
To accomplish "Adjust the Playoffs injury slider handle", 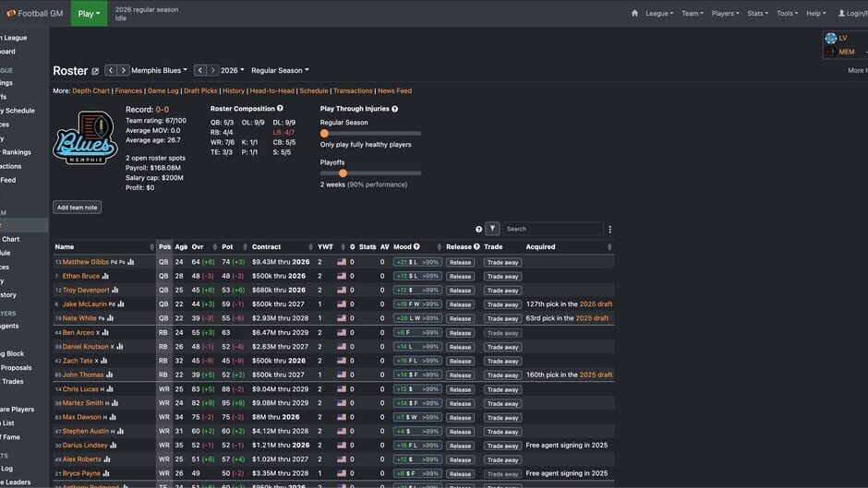I will (x=343, y=173).
